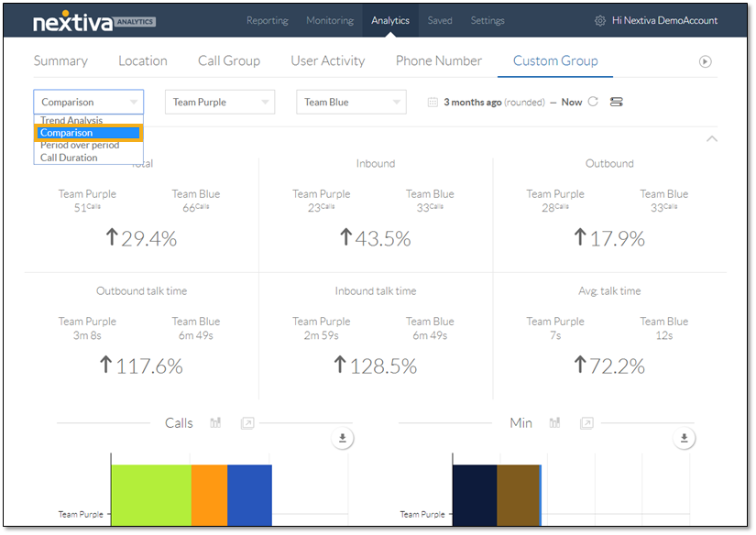Switch to the Location tab
This screenshot has width=756, height=535.
pos(143,61)
